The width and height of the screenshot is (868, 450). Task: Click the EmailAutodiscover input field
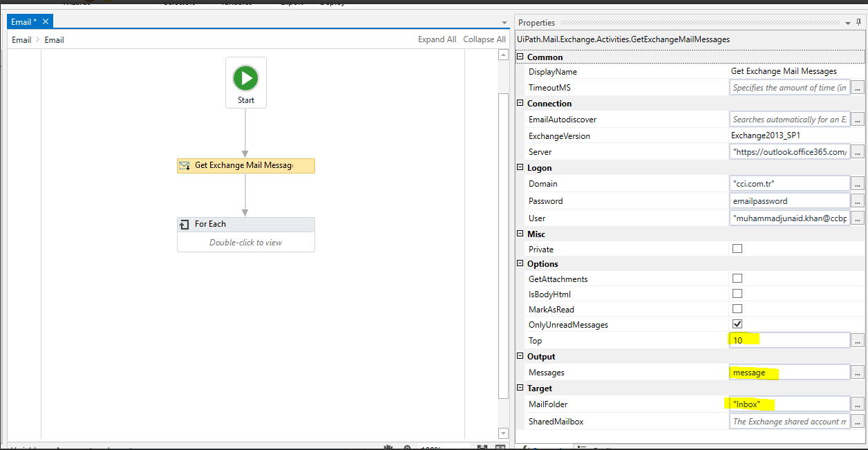click(x=789, y=120)
